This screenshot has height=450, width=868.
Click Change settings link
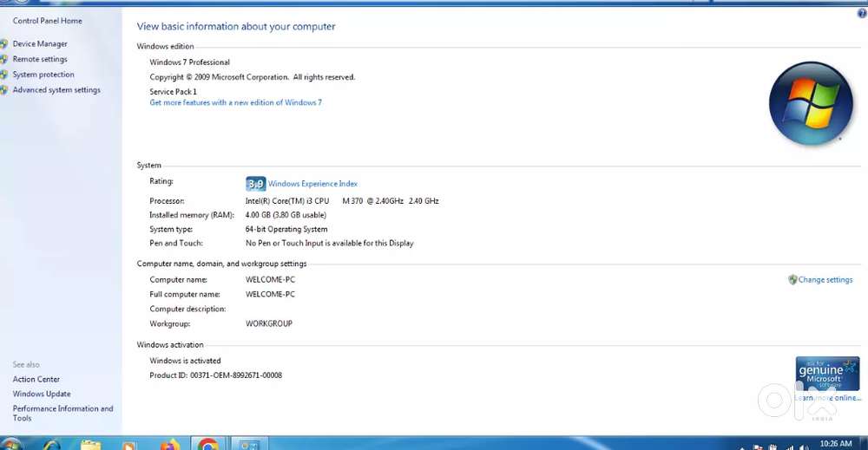pos(825,280)
